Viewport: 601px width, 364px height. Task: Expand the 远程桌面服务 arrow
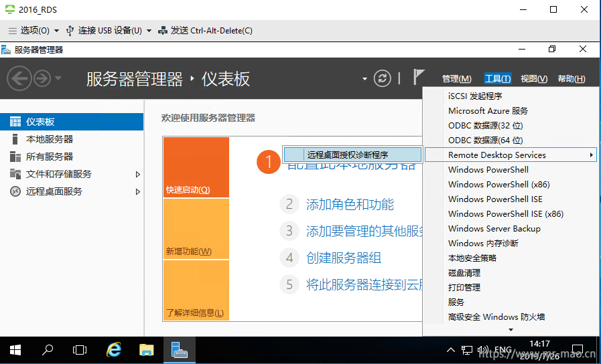(138, 192)
